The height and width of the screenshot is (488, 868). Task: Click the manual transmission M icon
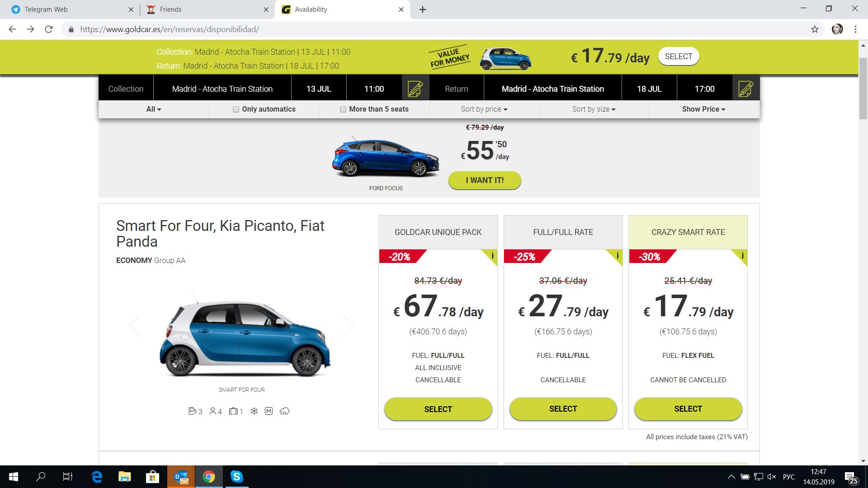coord(269,411)
